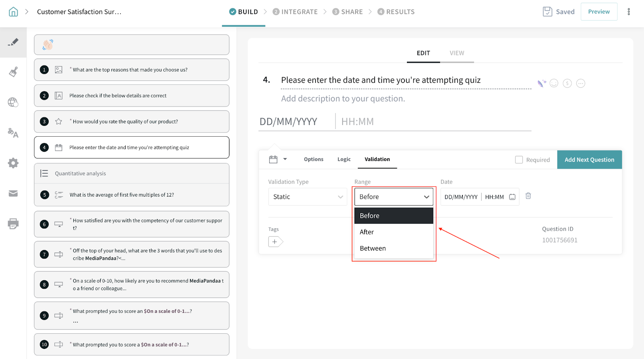This screenshot has height=359, width=644.
Task: Click the printer icon in the sidebar
Action: click(13, 224)
